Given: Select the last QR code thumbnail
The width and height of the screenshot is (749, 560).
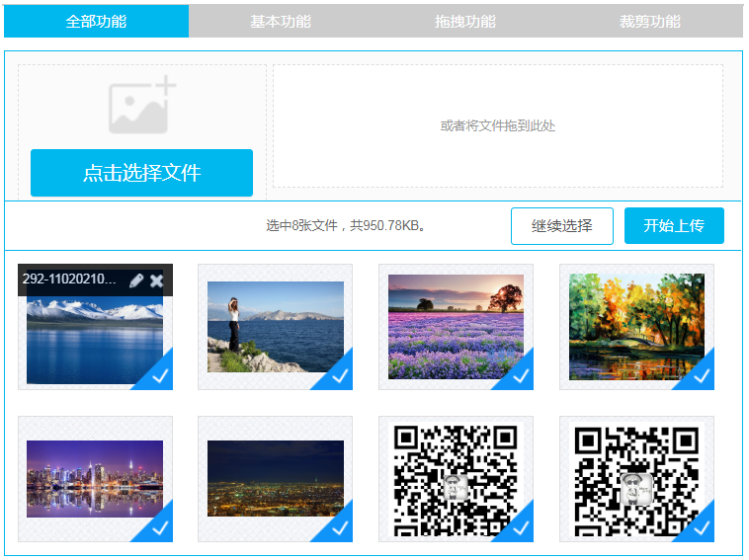Looking at the screenshot, I should (636, 479).
